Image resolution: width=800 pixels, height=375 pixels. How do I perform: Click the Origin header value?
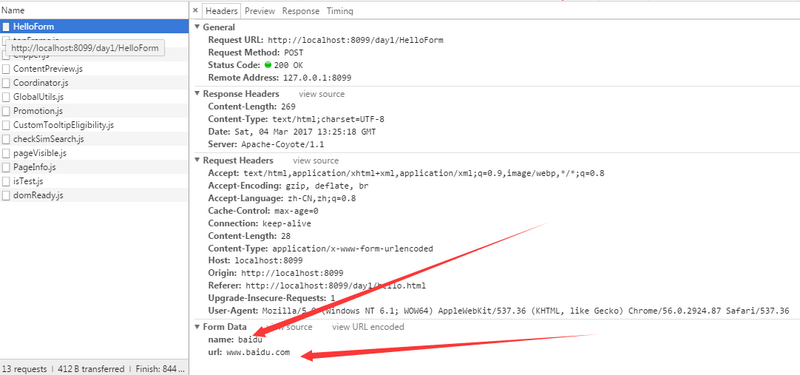pyautogui.click(x=292, y=273)
